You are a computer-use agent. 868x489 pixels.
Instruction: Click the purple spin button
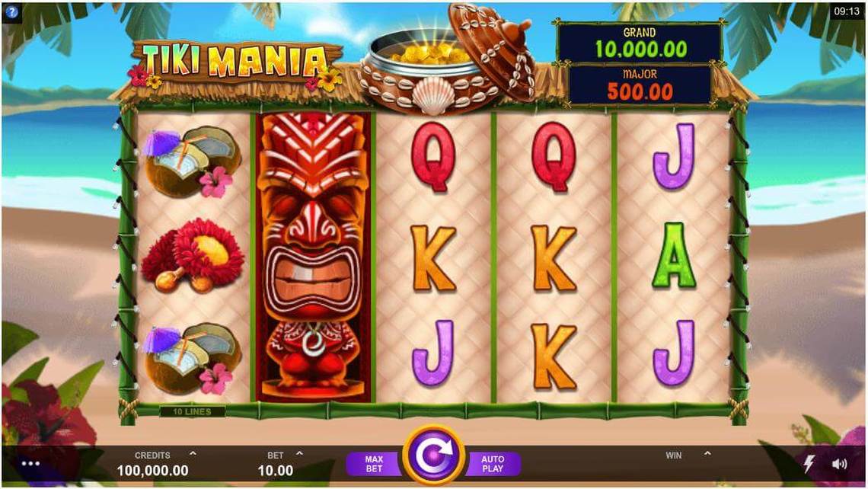[x=433, y=455]
